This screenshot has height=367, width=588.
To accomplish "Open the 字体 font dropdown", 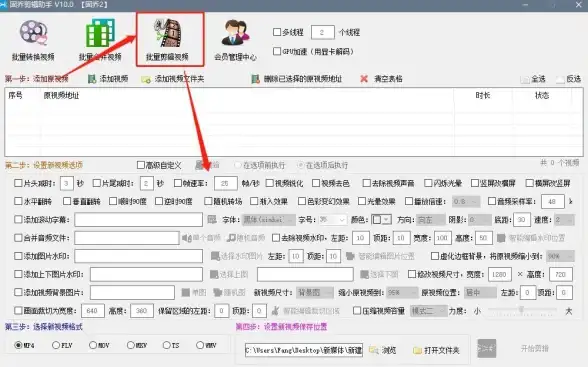I will (x=268, y=220).
